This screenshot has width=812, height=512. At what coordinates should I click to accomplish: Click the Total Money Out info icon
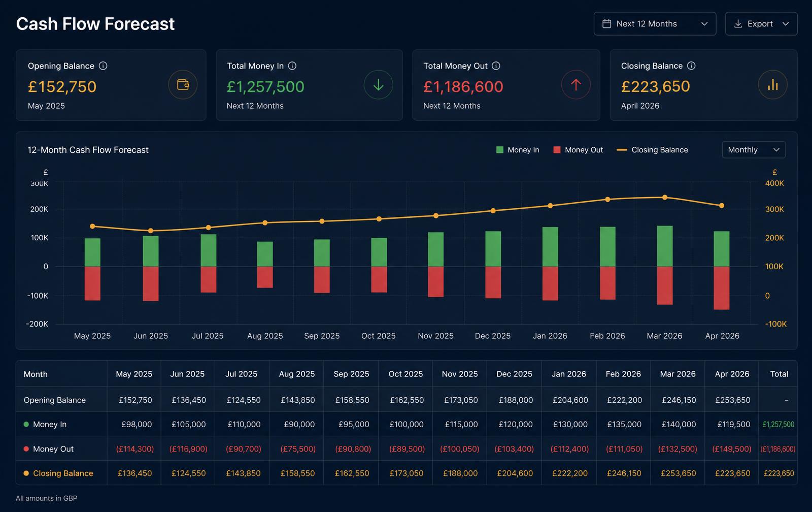click(x=496, y=66)
